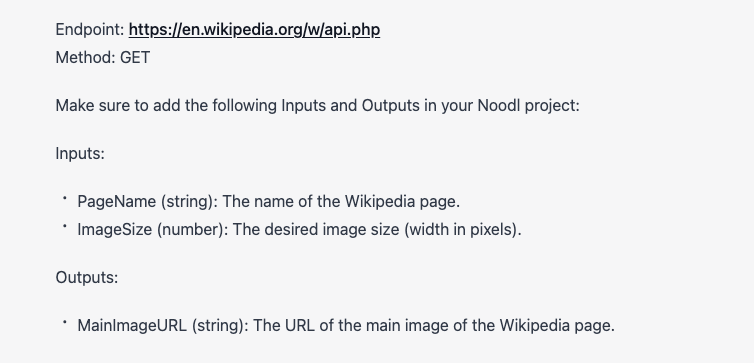Click '(number)' type next to ImageSize
The height and width of the screenshot is (363, 754).
click(x=192, y=229)
